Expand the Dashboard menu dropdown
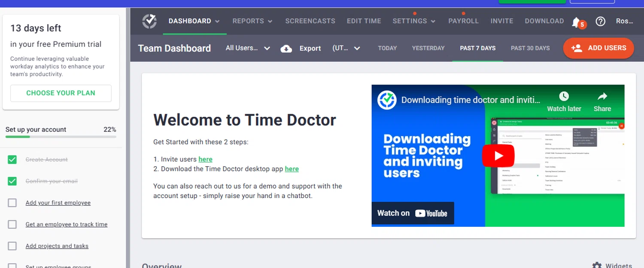Viewport: 644px width, 268px height. click(x=194, y=21)
